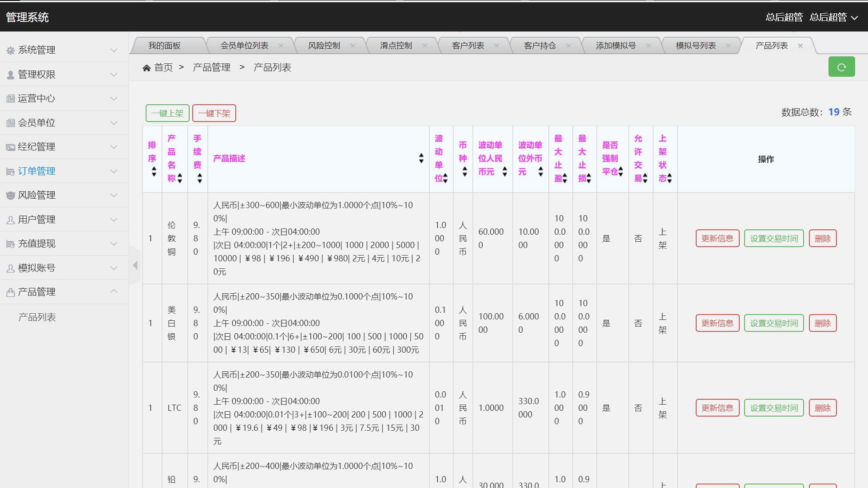Expand 运营中心 sidebar menu

click(x=64, y=98)
